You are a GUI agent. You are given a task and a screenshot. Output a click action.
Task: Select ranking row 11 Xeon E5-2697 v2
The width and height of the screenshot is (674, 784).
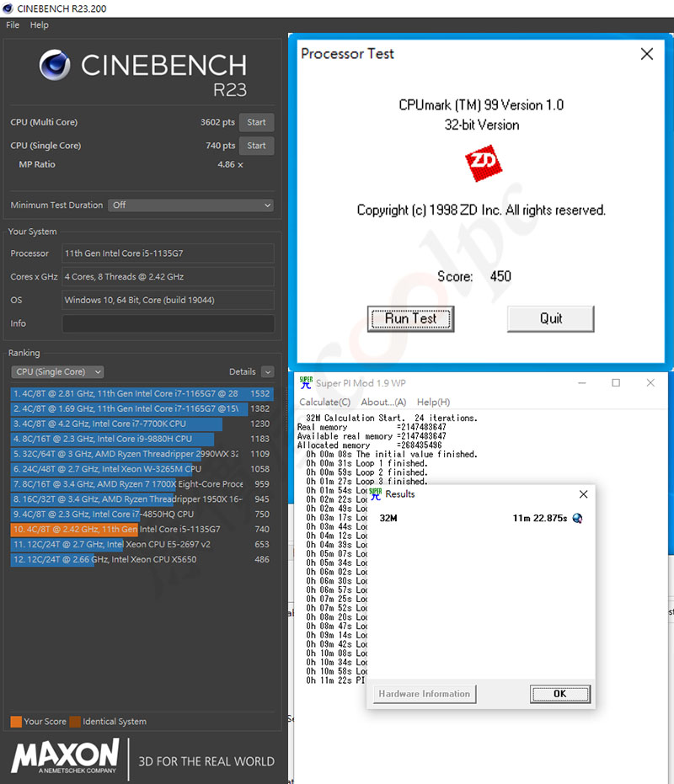pos(142,545)
